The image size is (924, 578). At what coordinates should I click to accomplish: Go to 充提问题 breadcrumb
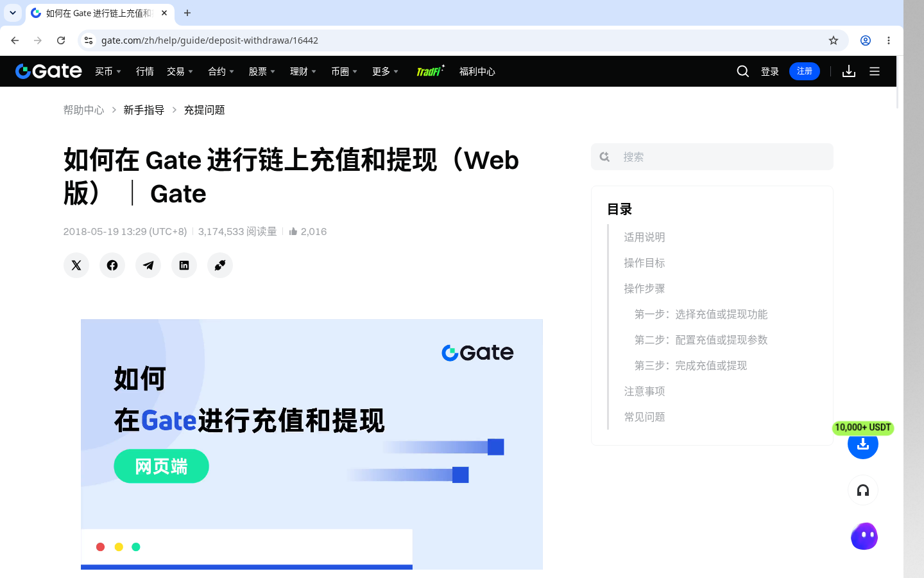(204, 110)
